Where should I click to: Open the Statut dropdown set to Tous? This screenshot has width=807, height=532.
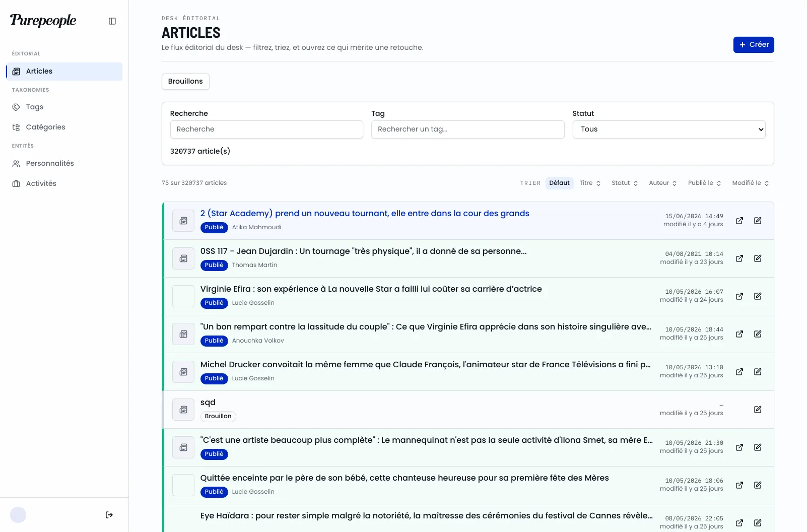[x=669, y=129]
